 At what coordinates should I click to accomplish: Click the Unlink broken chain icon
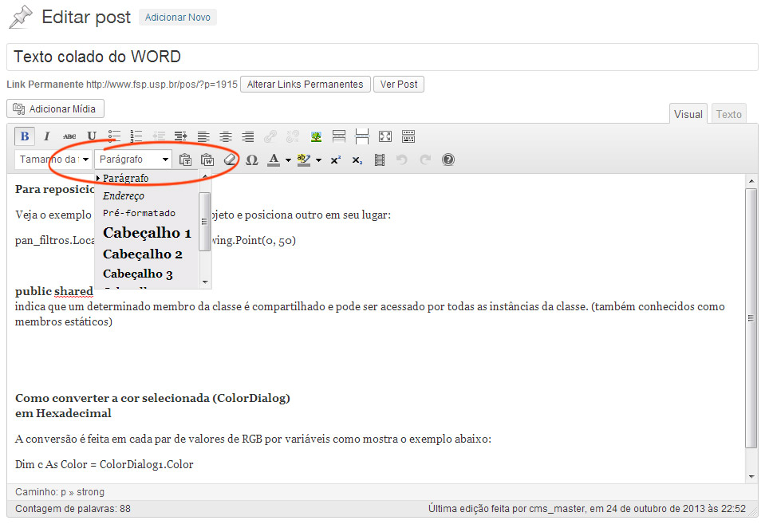293,136
